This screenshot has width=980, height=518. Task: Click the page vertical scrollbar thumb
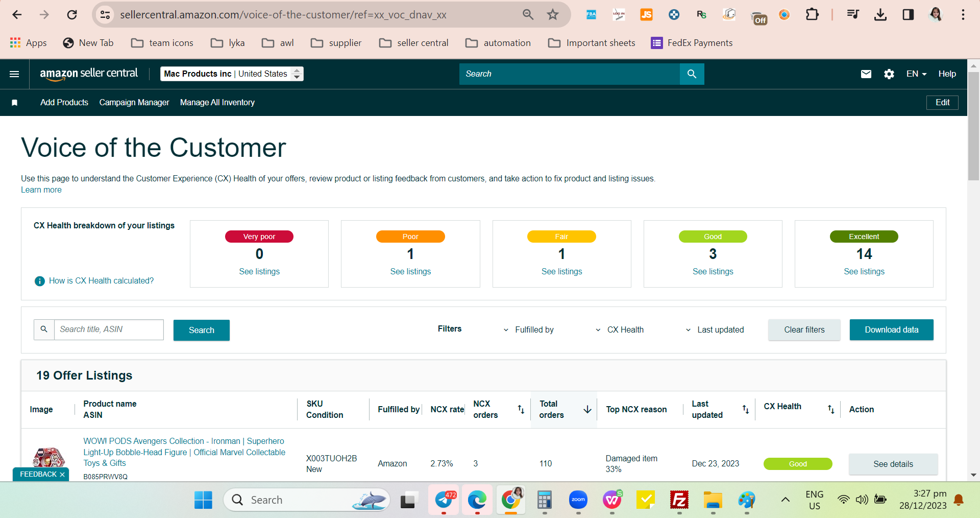(x=973, y=125)
